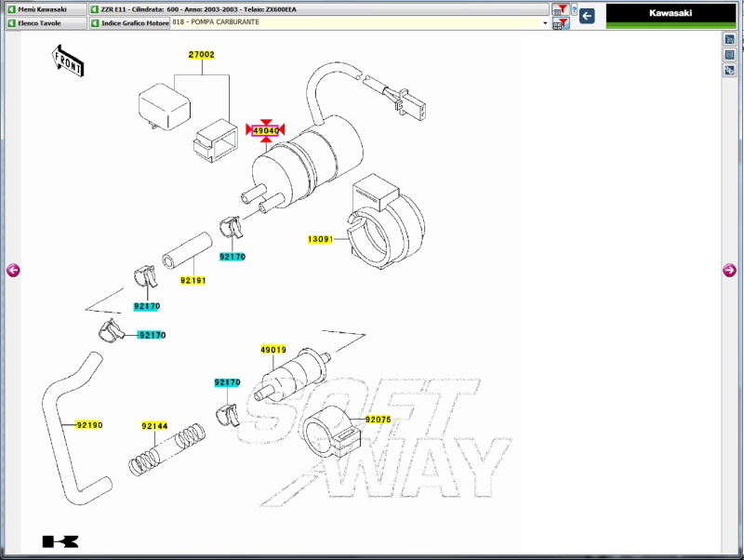Image resolution: width=744 pixels, height=560 pixels.
Task: Click the ZZR E11 model info button
Action: pos(316,9)
